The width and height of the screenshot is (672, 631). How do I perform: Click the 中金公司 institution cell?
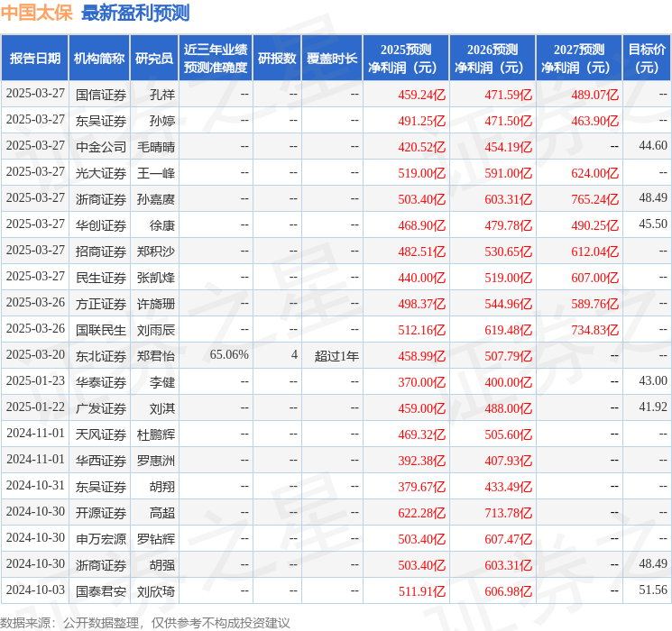(x=101, y=147)
